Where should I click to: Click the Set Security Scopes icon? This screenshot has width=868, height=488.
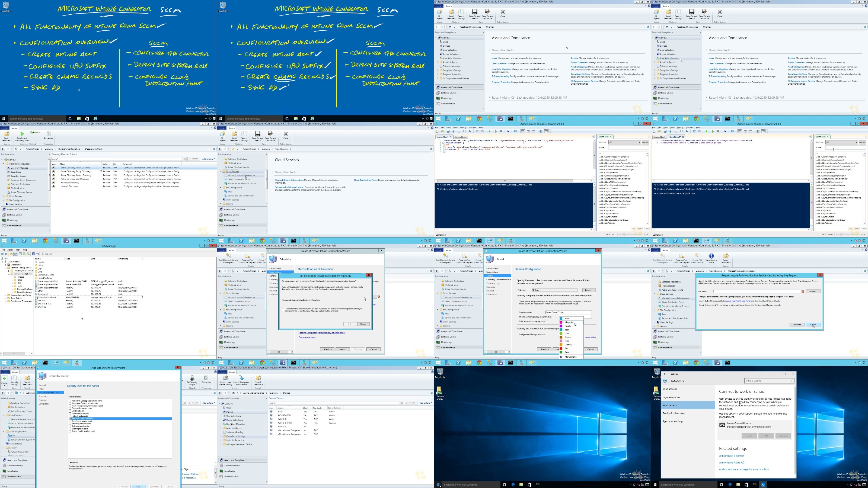pyautogui.click(x=192, y=378)
